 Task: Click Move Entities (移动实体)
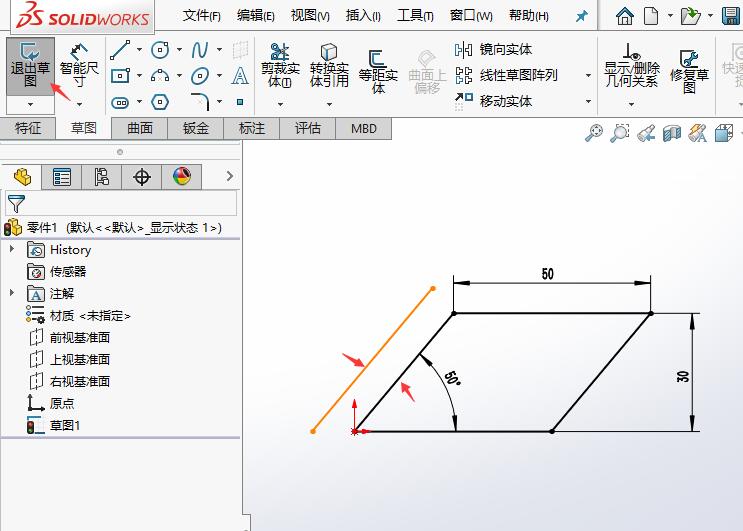493,101
